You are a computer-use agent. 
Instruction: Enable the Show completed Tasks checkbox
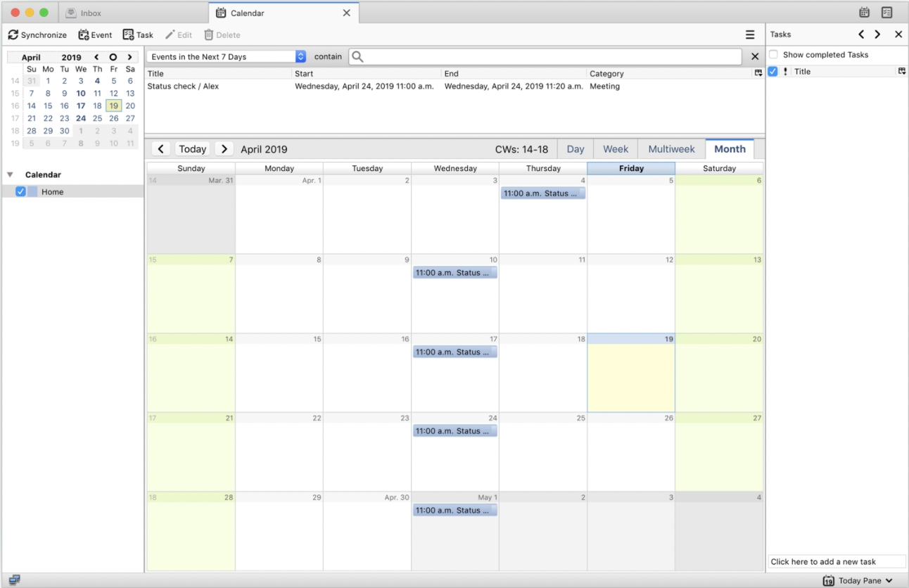pyautogui.click(x=773, y=54)
